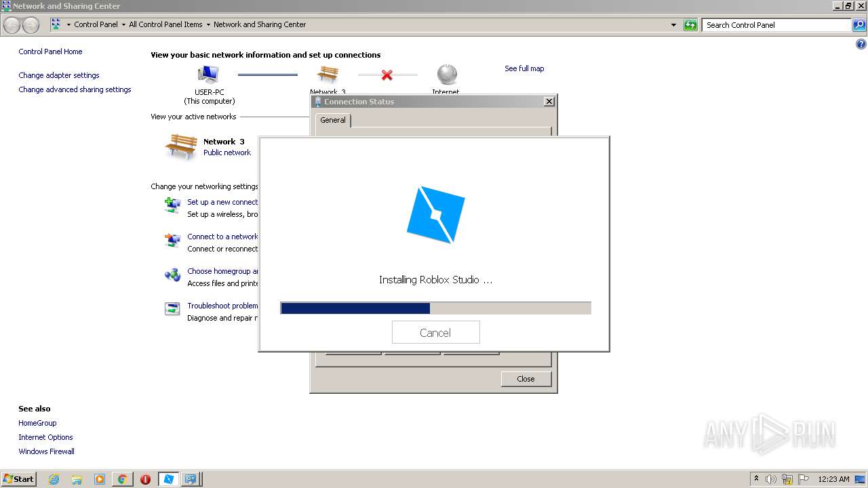This screenshot has width=868, height=488.
Task: Open the Start menu
Action: point(18,479)
